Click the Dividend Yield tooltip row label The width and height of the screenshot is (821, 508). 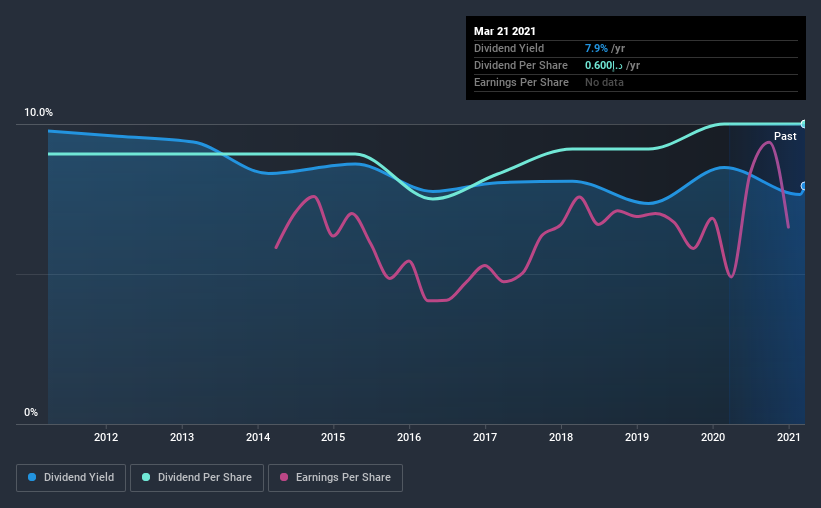click(509, 48)
